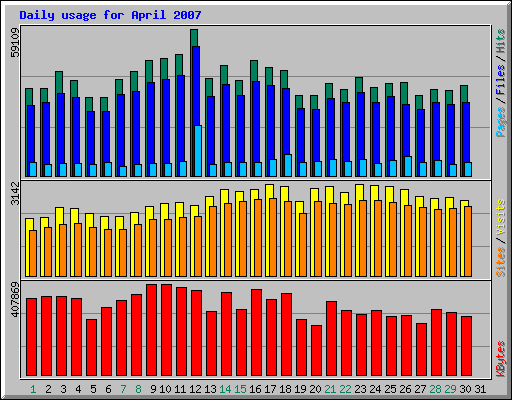
Task: Click x-axis day label 1
Action: [33, 389]
